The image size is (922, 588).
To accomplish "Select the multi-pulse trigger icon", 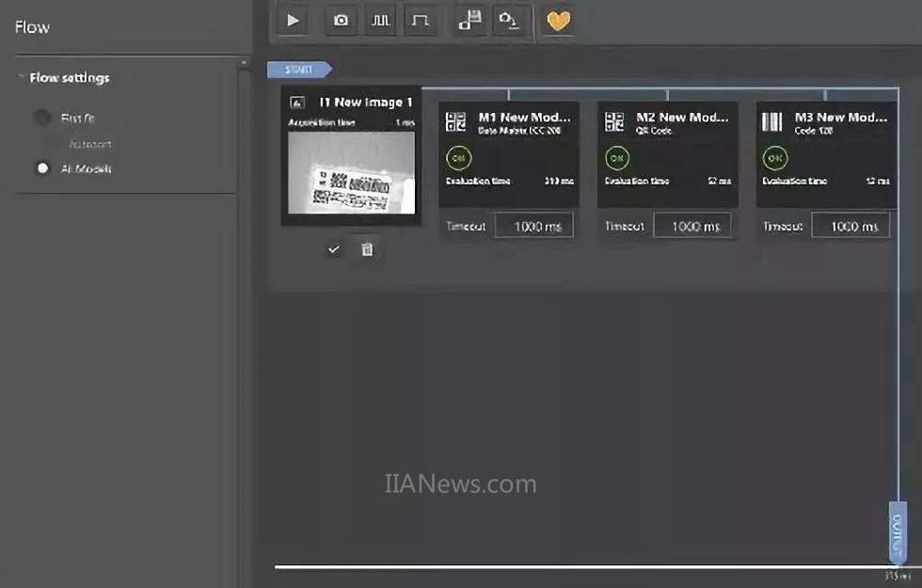I will pos(380,21).
